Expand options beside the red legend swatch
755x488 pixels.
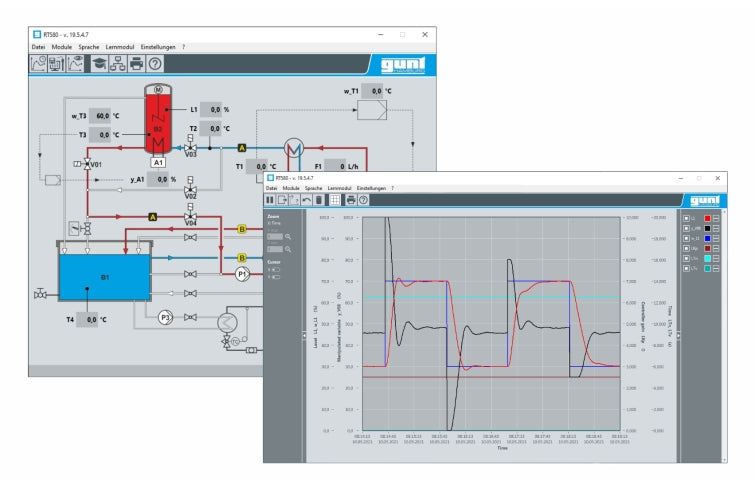point(717,217)
